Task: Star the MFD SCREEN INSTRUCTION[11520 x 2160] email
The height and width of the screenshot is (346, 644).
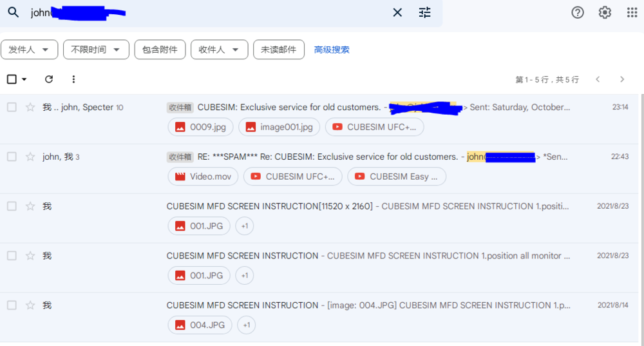Action: 30,206
